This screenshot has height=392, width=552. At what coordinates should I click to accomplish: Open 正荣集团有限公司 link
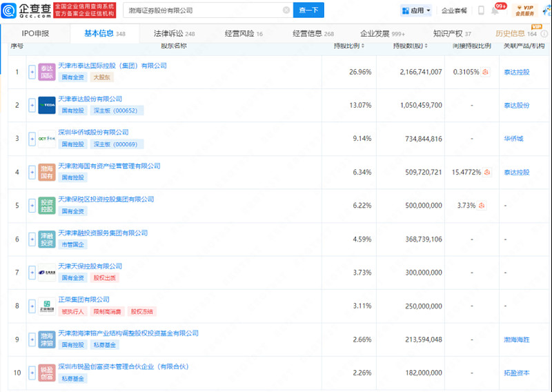pos(83,300)
